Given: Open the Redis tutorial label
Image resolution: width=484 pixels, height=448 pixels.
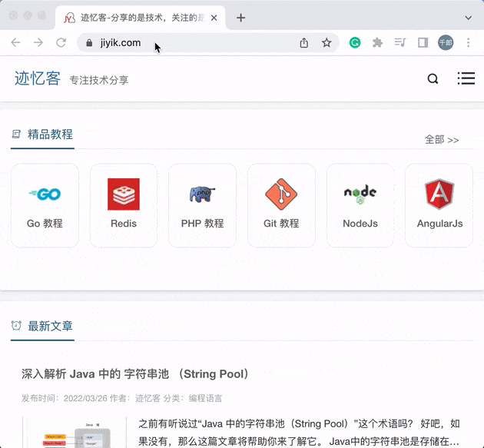Looking at the screenshot, I should [x=124, y=223].
